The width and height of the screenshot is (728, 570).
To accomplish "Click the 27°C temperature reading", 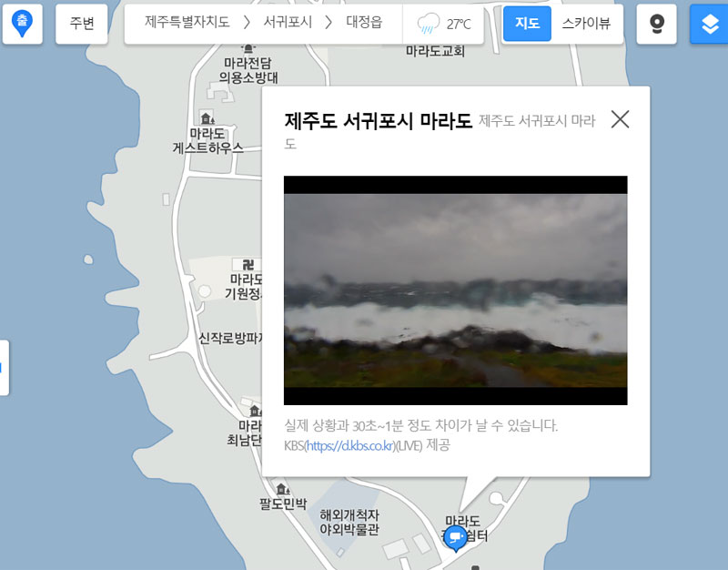I will pos(459,25).
